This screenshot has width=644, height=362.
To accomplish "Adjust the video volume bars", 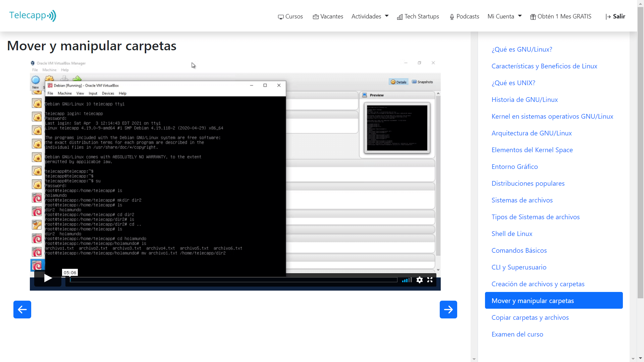I will coord(407,280).
